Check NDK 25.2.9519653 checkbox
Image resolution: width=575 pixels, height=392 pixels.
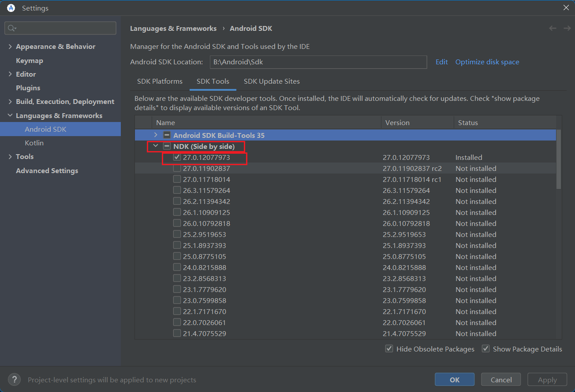pyautogui.click(x=177, y=234)
